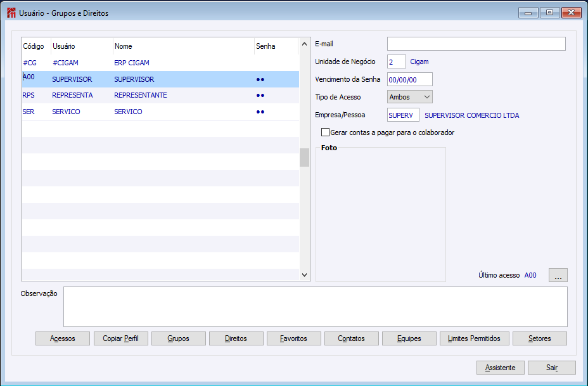Click the Vencimento da Senha date field
The width and height of the screenshot is (588, 386).
[409, 79]
